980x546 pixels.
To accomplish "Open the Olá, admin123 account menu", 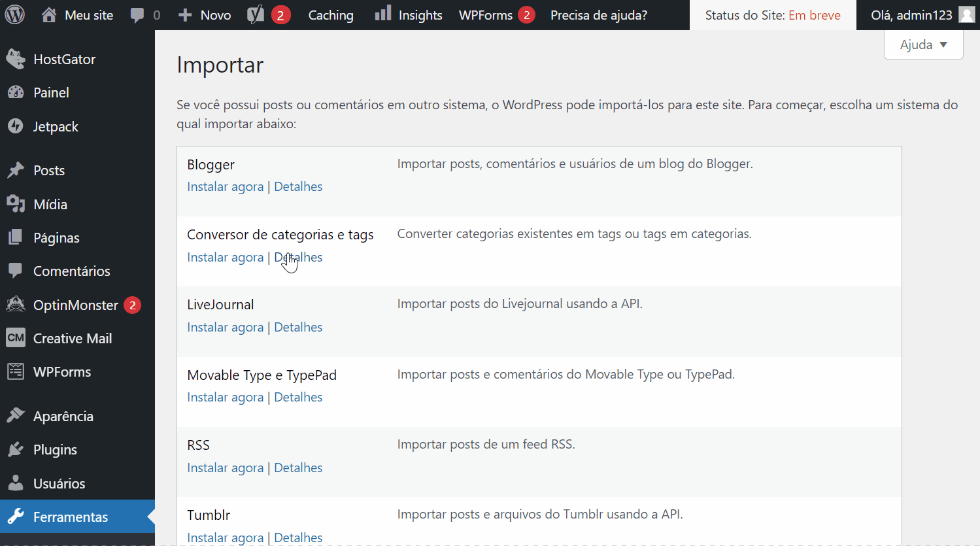I will pyautogui.click(x=911, y=15).
